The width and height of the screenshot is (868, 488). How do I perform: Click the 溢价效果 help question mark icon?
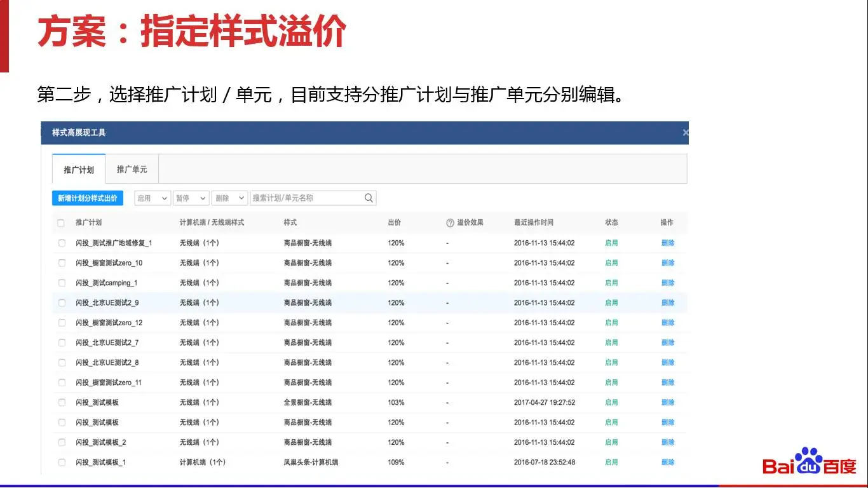[x=450, y=223]
